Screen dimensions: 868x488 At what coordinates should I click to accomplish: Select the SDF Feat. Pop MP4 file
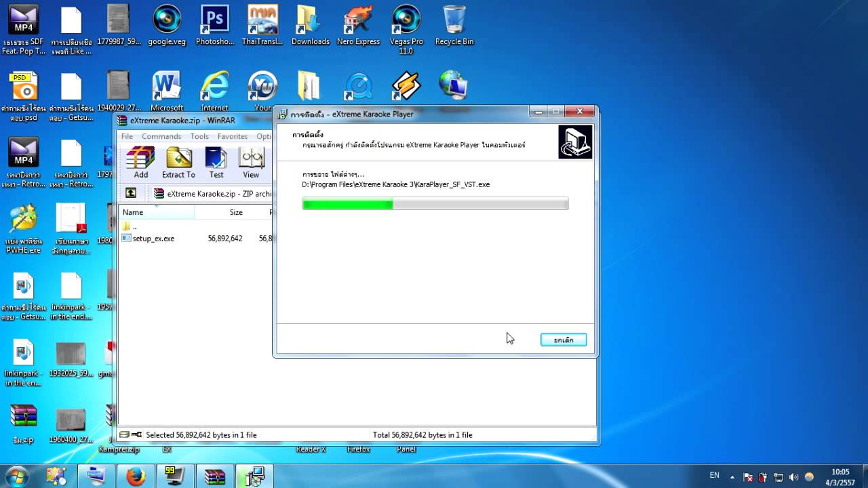pos(24,30)
